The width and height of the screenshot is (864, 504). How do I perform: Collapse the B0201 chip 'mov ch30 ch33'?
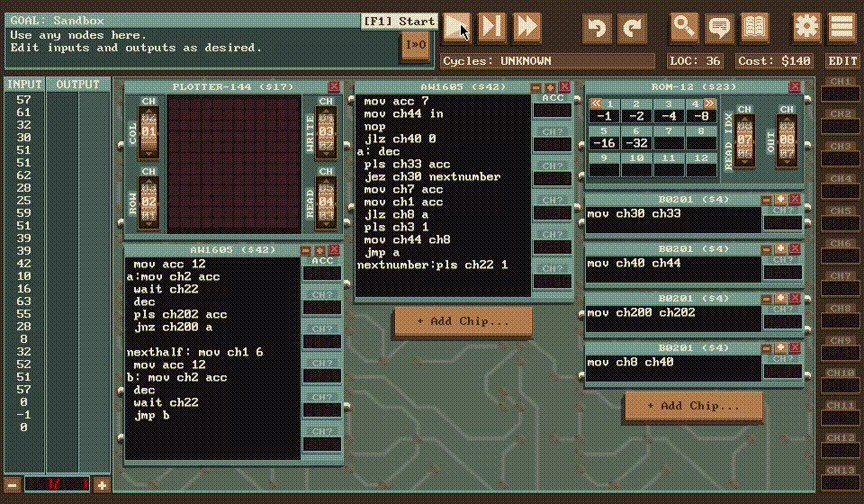tap(766, 199)
